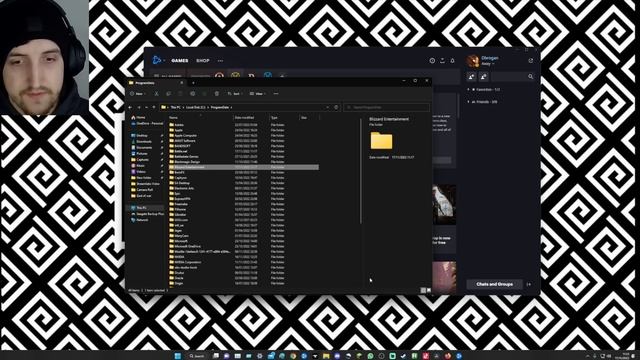Viewport: 640px width, 360px height.
Task: Open the Sort dropdown in File Explorer
Action: coord(235,93)
